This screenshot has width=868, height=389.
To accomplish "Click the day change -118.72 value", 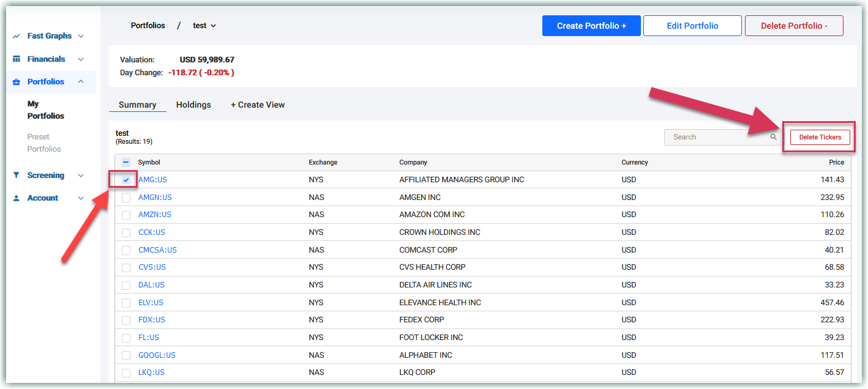I will [x=182, y=73].
